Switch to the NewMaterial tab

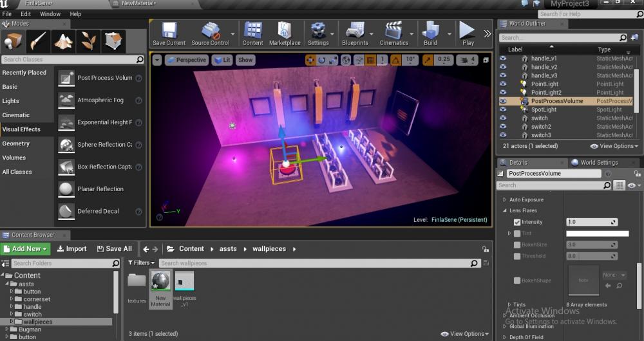click(139, 4)
